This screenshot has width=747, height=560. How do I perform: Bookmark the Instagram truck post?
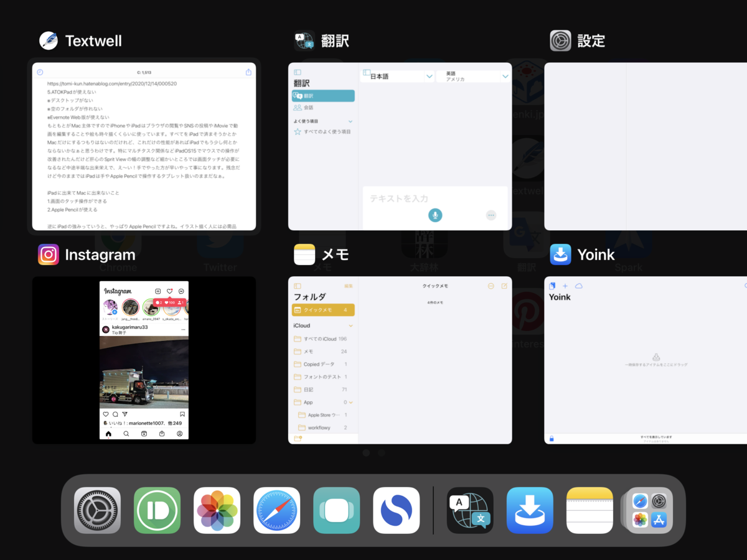click(x=182, y=414)
